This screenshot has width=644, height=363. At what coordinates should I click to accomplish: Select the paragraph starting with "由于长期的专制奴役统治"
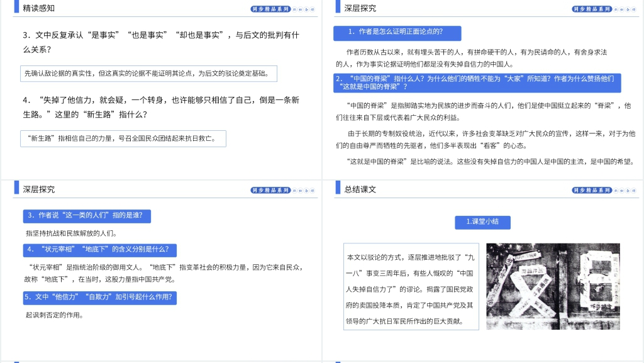coord(486,139)
